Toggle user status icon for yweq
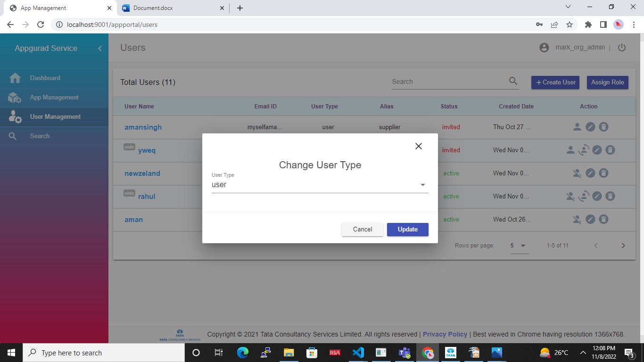This screenshot has width=644, height=362. (x=570, y=150)
